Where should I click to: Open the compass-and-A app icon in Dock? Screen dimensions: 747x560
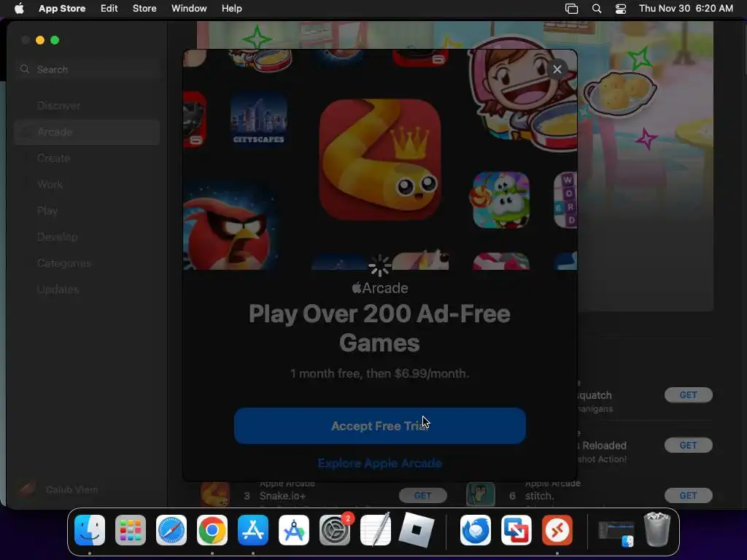294,530
